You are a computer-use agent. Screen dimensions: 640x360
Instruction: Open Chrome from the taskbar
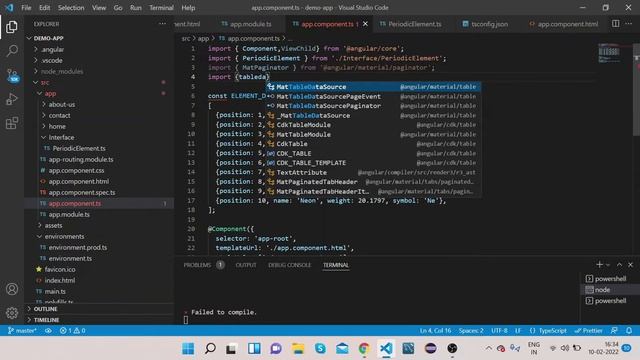point(364,348)
